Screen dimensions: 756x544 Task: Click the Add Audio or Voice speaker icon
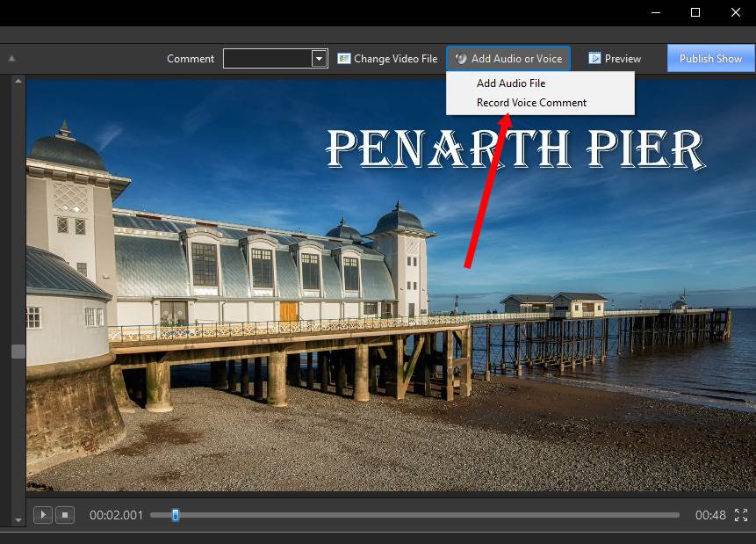pyautogui.click(x=461, y=59)
